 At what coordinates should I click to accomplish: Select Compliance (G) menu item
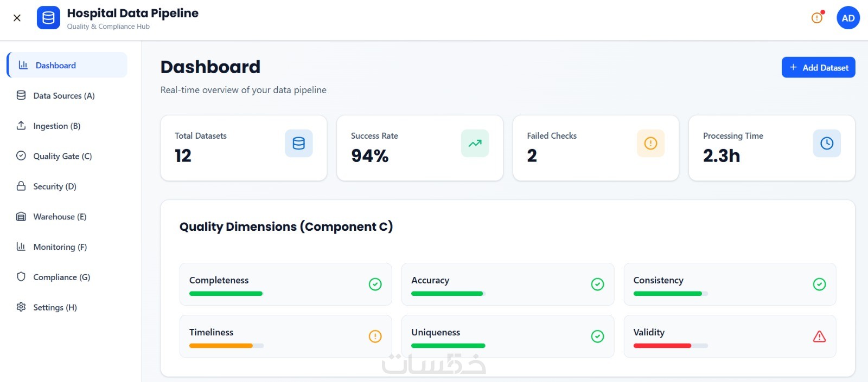(x=61, y=277)
